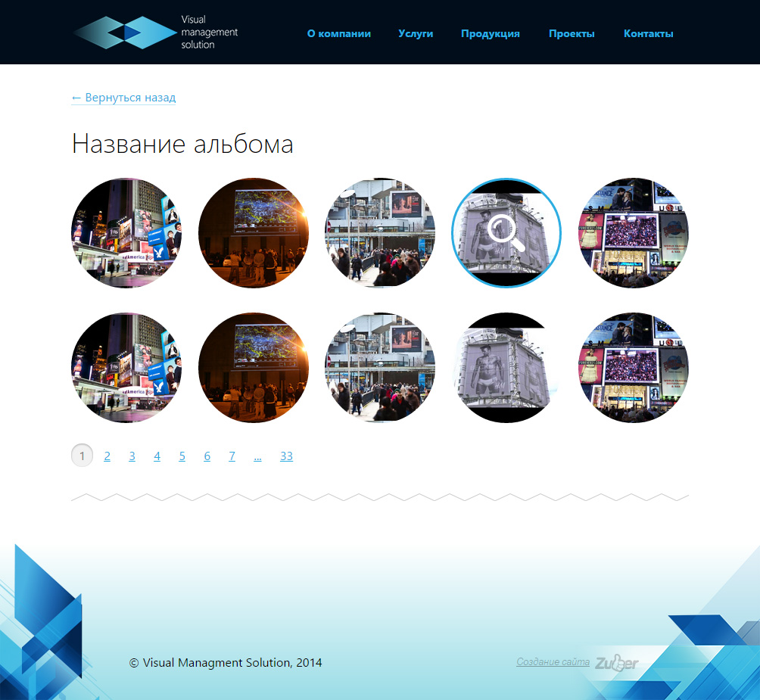
Task: Click the pagination ellipsis link
Action: 257,456
